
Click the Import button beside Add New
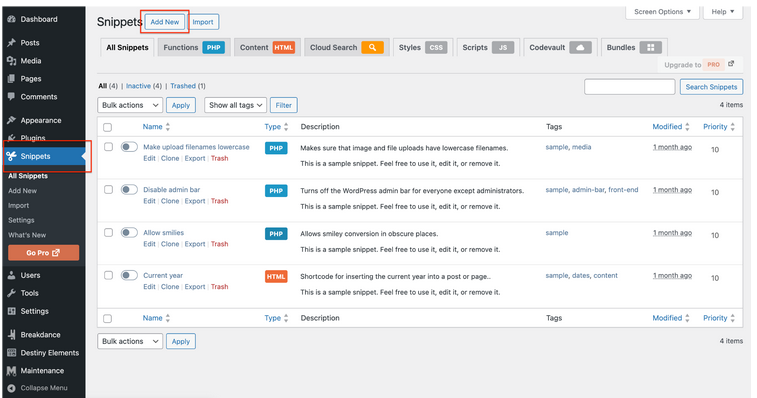tap(203, 22)
